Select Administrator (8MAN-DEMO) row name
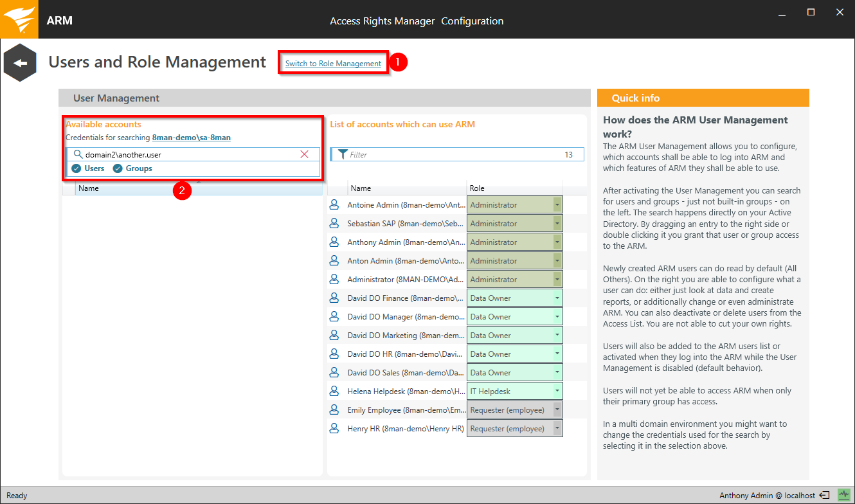 click(406, 280)
